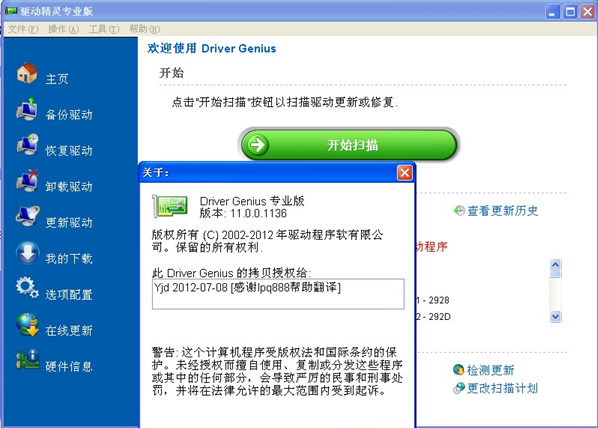Click the scroll down arrow of the list

coord(555,317)
